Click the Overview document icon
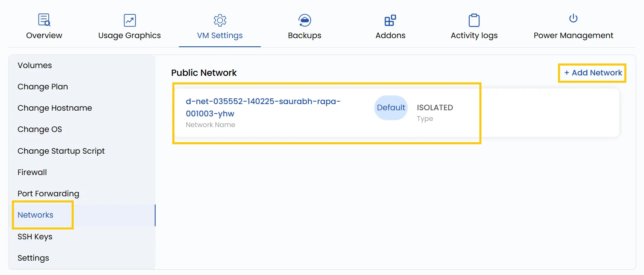644x275 pixels. [x=44, y=20]
